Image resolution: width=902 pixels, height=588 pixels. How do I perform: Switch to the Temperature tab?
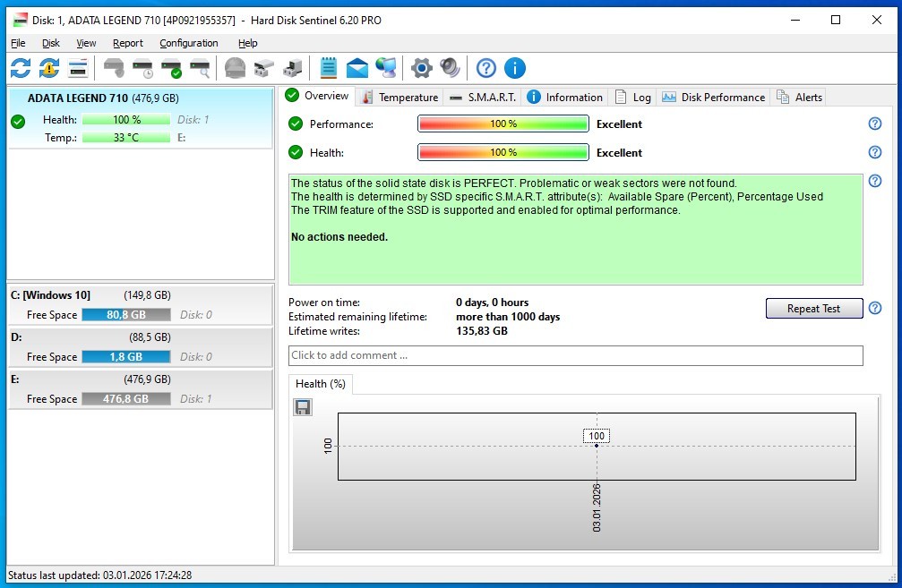point(399,98)
